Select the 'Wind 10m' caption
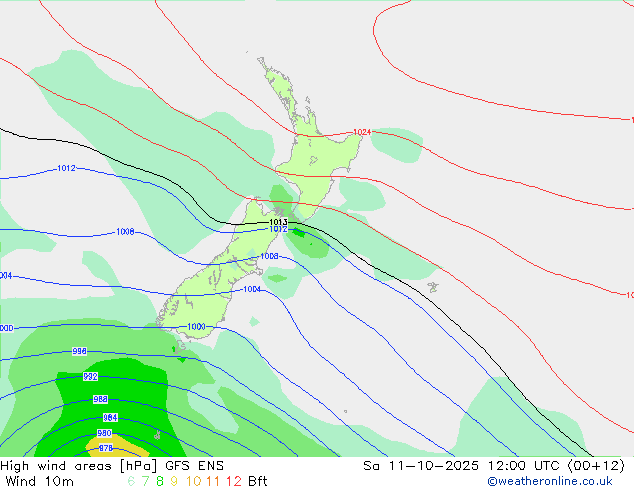Image resolution: width=634 pixels, height=490 pixels. click(x=40, y=482)
